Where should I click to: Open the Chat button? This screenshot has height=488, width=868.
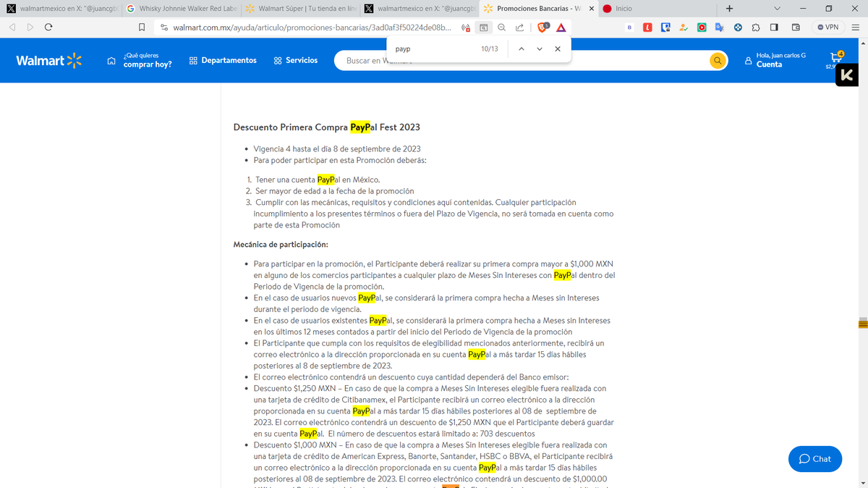click(815, 459)
